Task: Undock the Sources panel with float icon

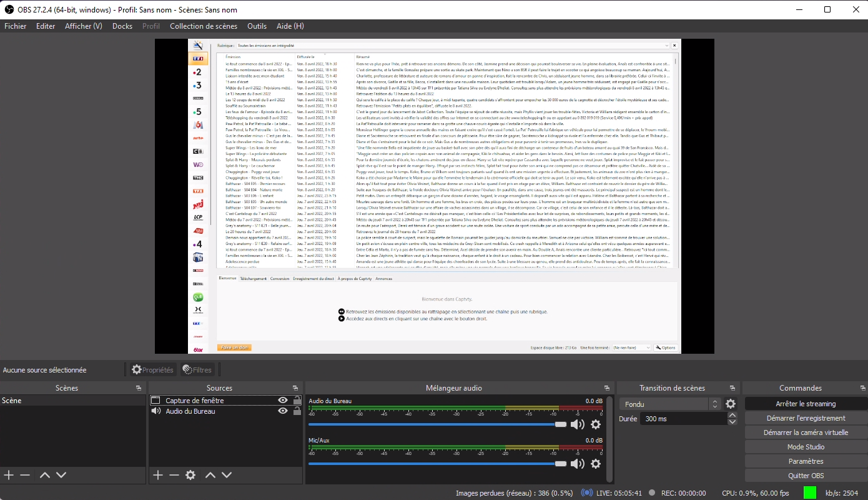Action: coord(295,388)
